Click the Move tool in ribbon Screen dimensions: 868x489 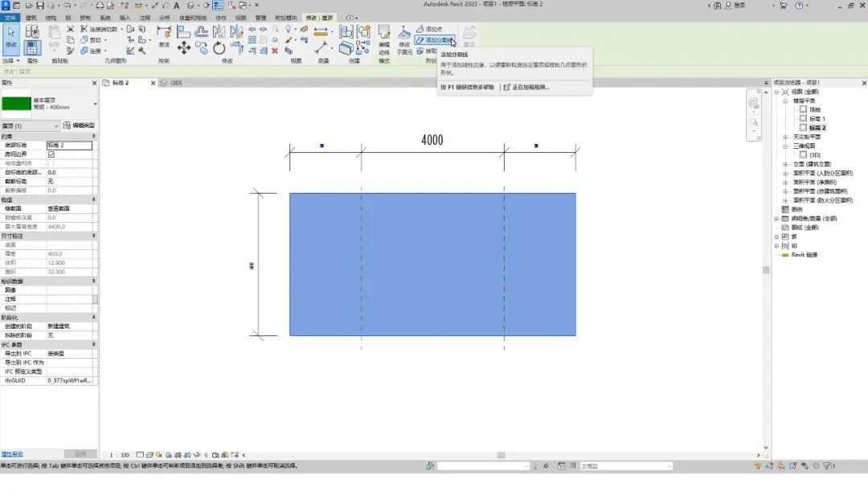pos(184,48)
